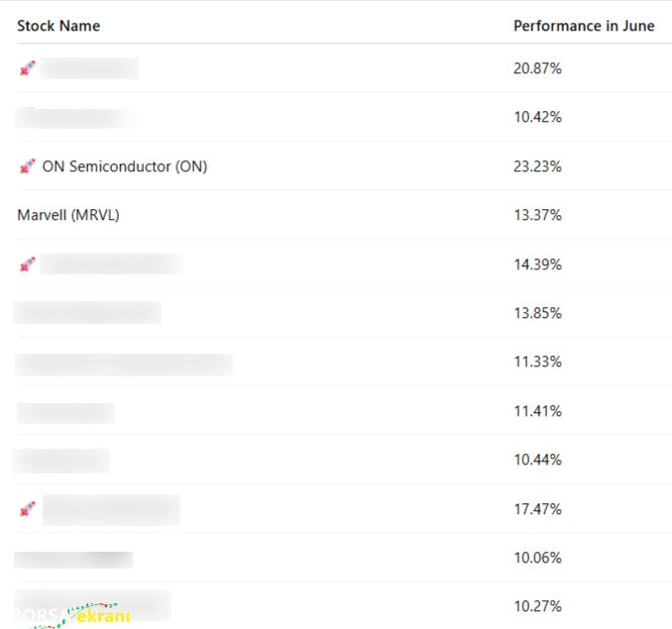Click the 11.33% performance value

[x=537, y=362]
